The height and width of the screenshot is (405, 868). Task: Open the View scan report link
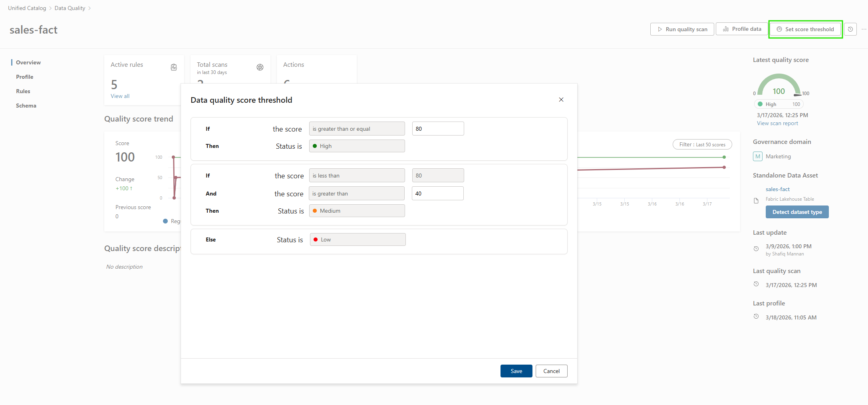[777, 124]
